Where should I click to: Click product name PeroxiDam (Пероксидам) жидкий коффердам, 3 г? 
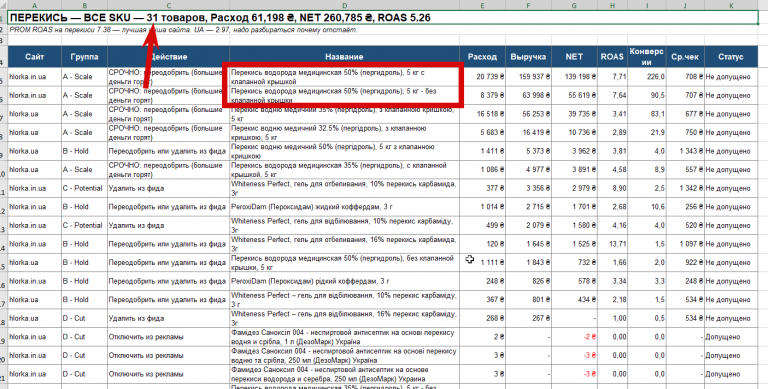(x=344, y=207)
